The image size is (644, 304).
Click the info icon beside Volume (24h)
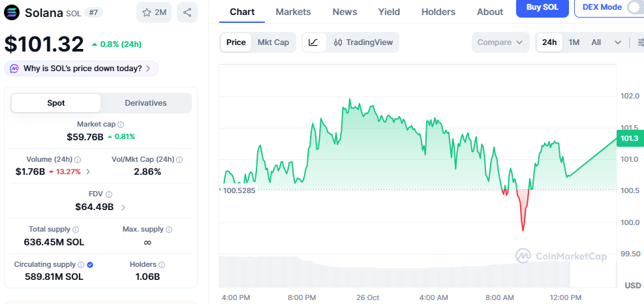click(78, 159)
